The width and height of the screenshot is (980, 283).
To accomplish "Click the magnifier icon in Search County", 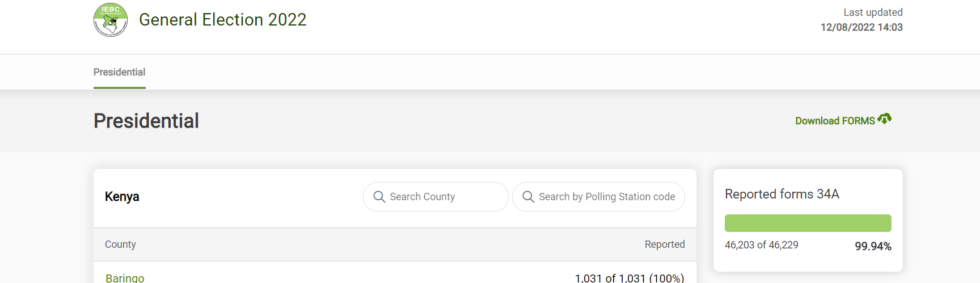I will pyautogui.click(x=379, y=197).
